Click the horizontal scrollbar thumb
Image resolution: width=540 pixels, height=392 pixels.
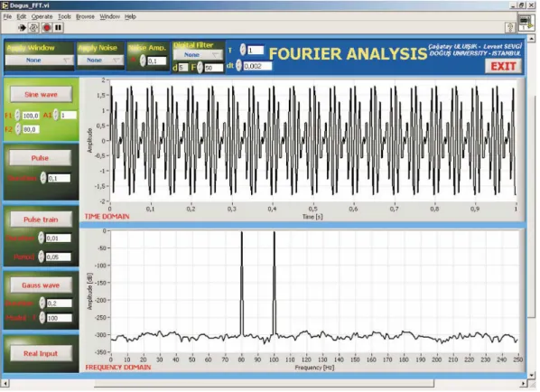coord(264,383)
